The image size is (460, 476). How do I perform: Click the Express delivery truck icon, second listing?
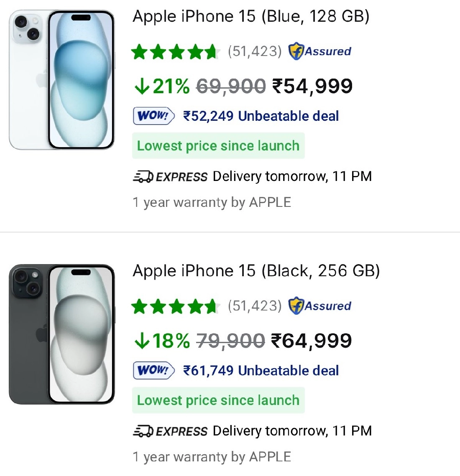pos(143,431)
